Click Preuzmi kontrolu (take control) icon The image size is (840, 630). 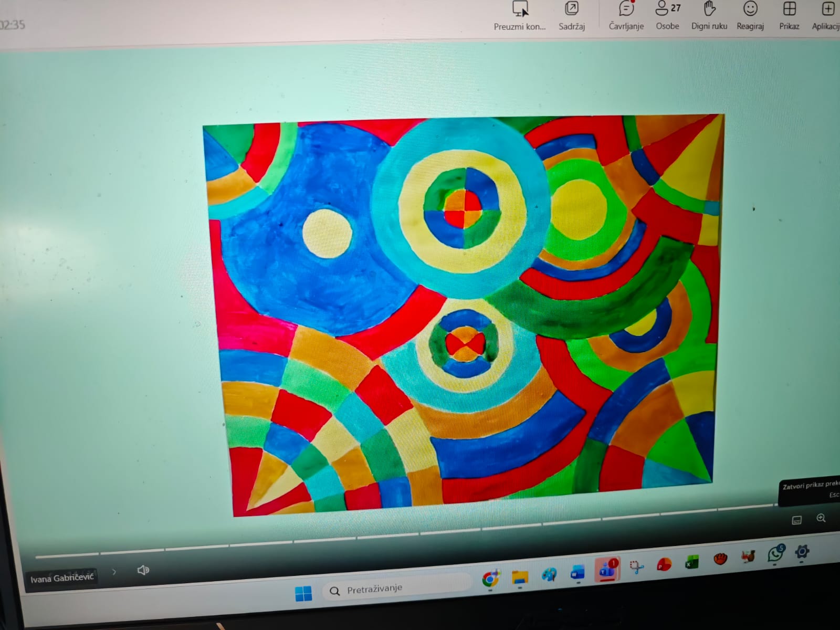coord(520,9)
